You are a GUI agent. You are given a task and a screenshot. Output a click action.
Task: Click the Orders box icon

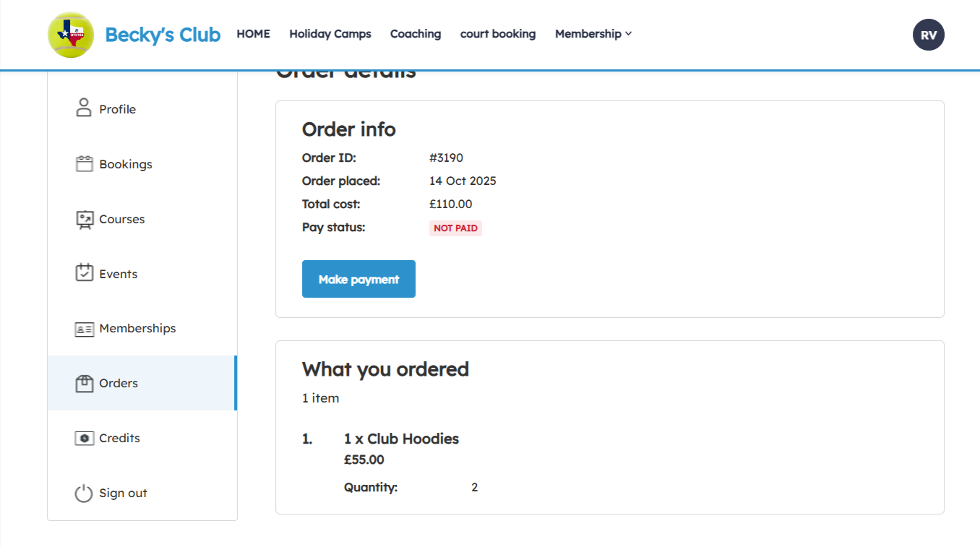85,383
